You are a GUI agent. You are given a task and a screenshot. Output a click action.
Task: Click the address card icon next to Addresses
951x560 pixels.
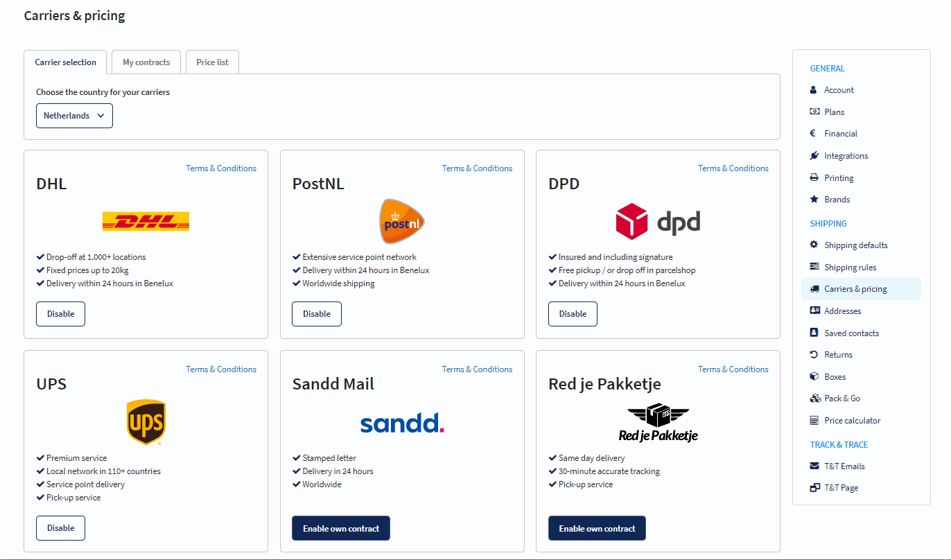point(814,310)
